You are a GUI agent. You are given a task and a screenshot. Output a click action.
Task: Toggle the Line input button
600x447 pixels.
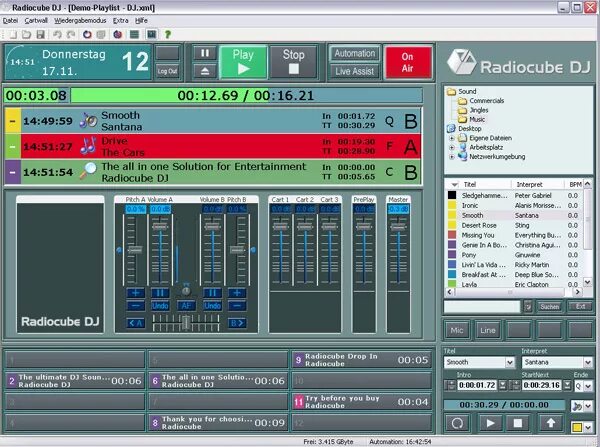[488, 330]
